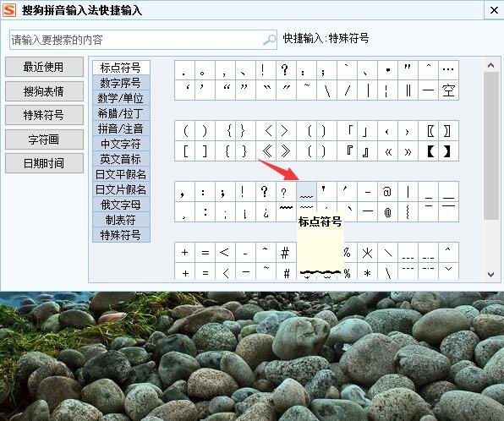Insert the left white corner bracket 『
504x421 pixels.
click(x=348, y=150)
